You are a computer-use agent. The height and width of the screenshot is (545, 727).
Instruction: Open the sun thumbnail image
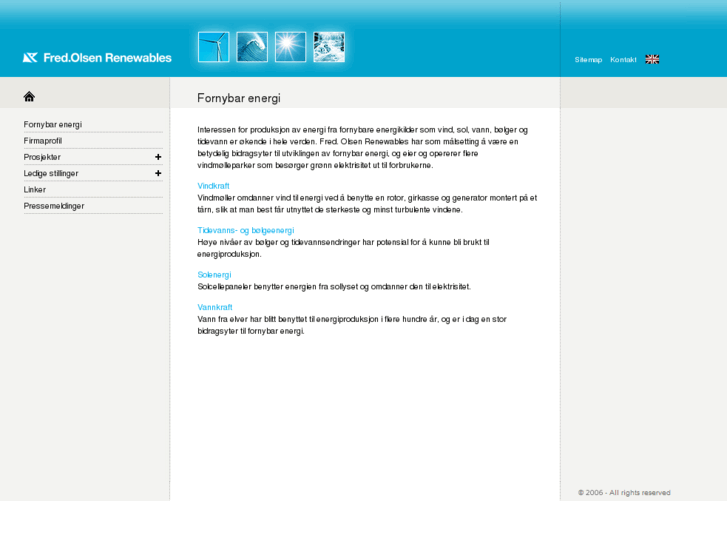(291, 47)
